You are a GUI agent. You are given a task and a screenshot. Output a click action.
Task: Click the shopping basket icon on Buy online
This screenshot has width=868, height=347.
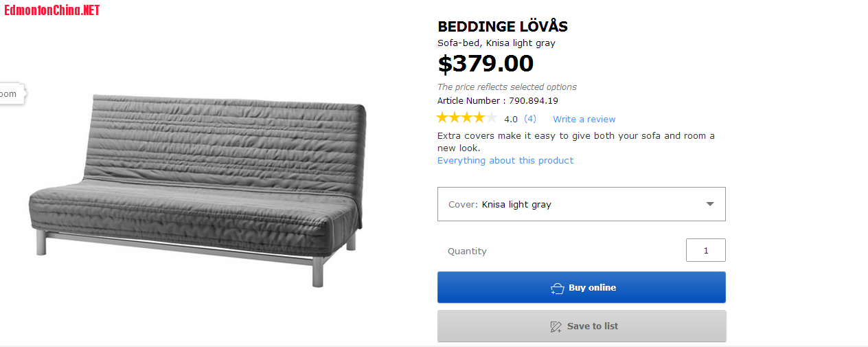pyautogui.click(x=557, y=289)
